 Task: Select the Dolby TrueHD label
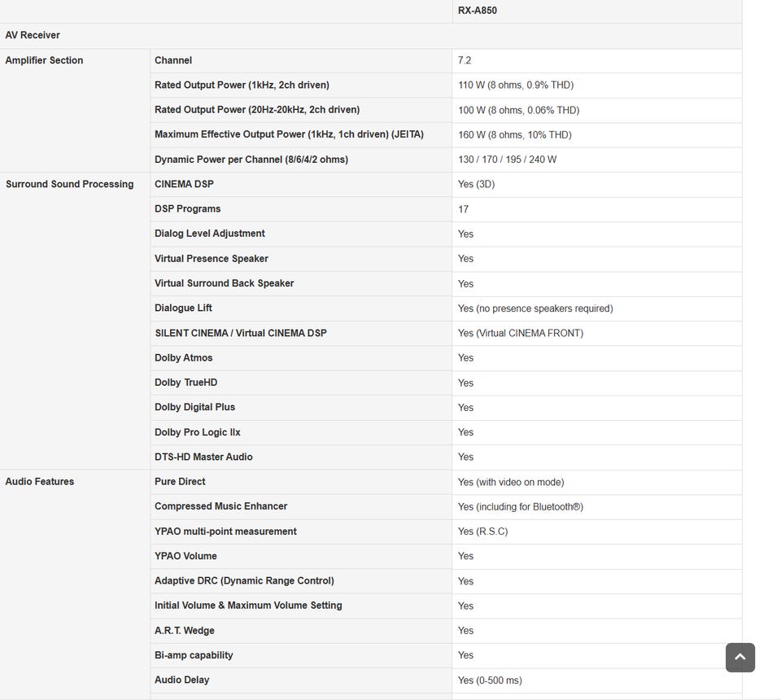[185, 383]
